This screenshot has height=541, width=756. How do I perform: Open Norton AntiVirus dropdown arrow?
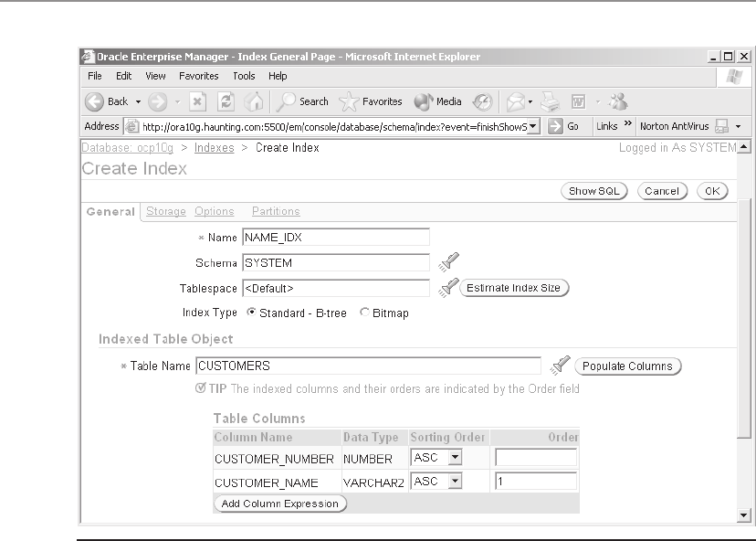point(738,127)
